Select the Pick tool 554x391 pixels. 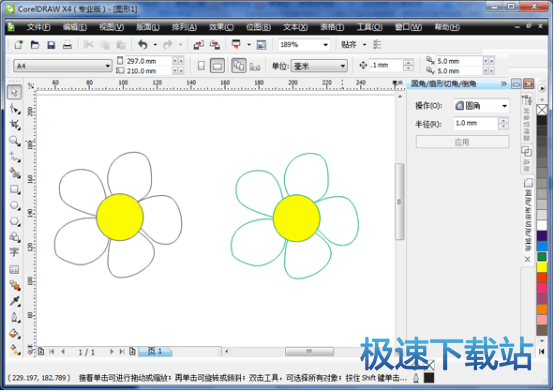(x=14, y=92)
